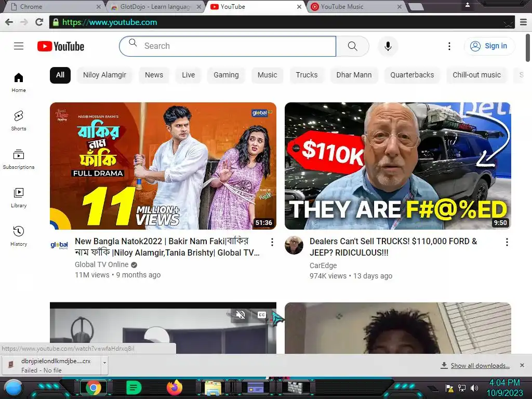Select the Music chip

pyautogui.click(x=268, y=75)
